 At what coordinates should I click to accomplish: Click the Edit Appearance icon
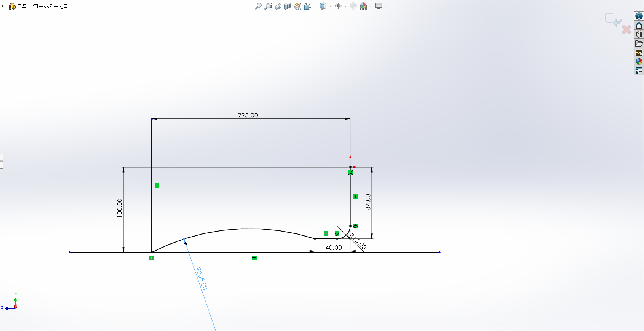click(x=353, y=6)
